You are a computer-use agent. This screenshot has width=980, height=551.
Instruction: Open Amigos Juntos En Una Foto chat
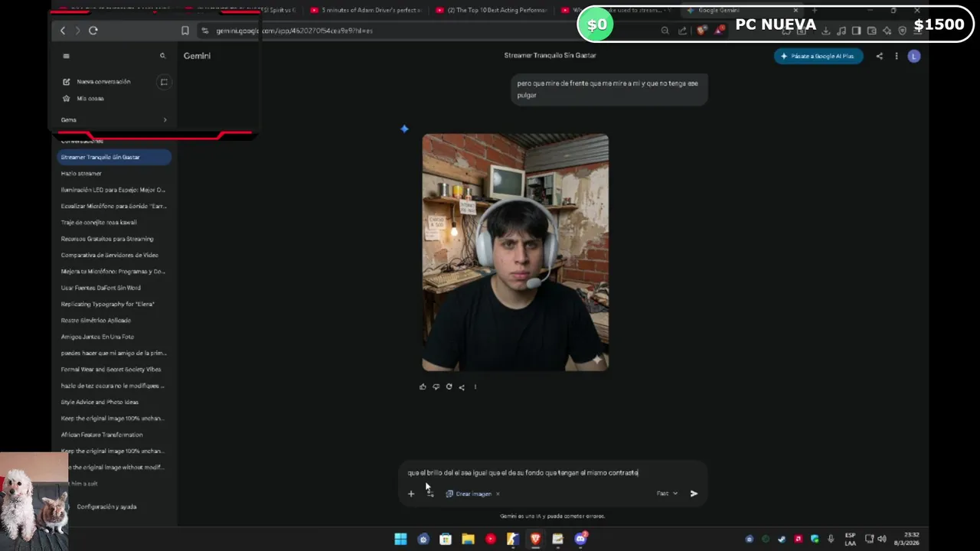tap(115, 337)
